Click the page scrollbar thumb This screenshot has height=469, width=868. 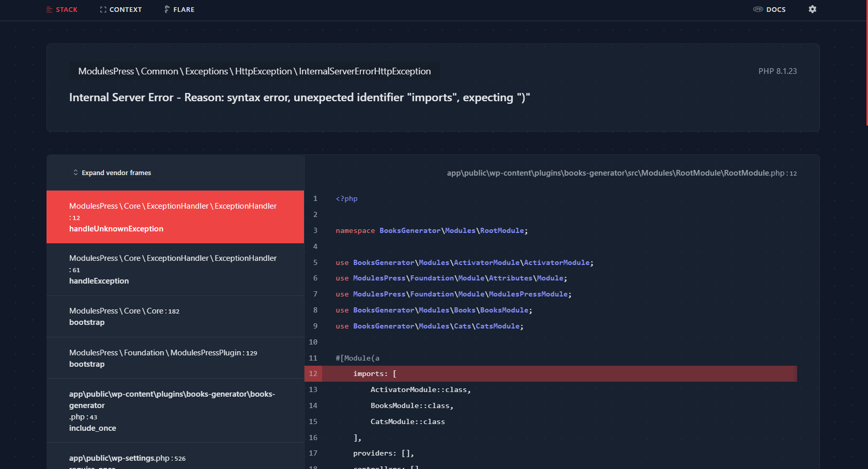coord(866,62)
